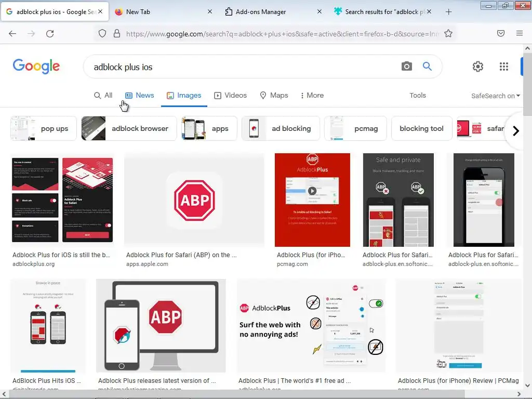
Task: Click vertical scrollbar up arrow
Action: [527, 48]
